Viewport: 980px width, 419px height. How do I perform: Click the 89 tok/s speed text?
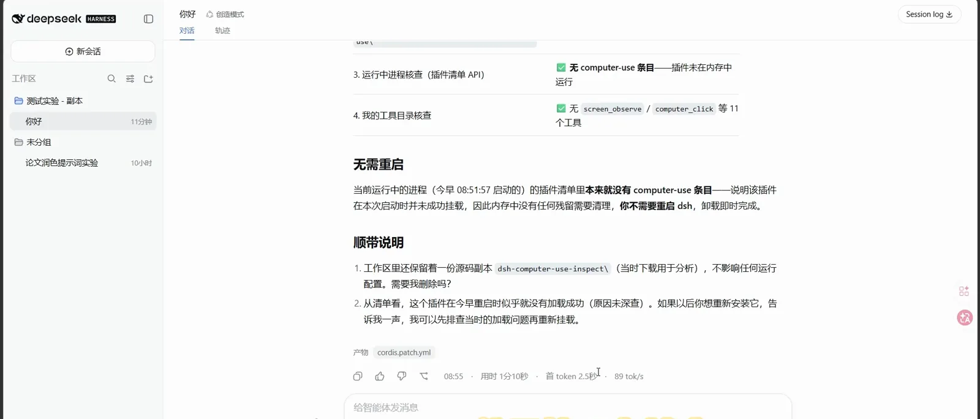click(629, 376)
